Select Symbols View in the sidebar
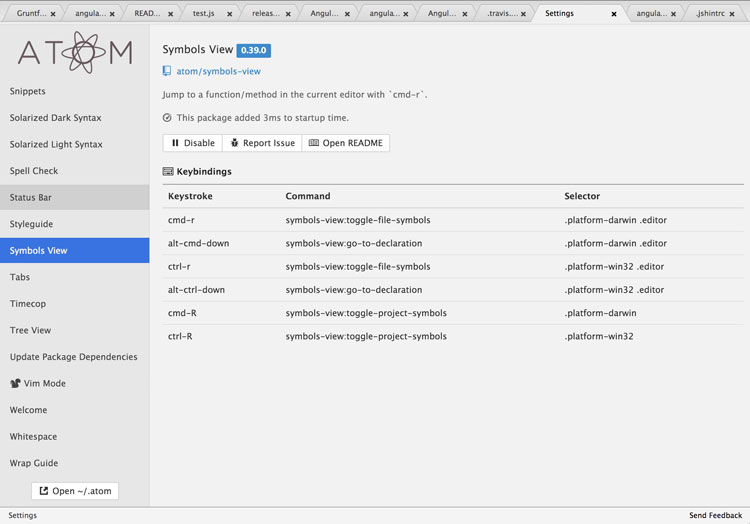Screen dimensions: 750x524 click(75, 251)
